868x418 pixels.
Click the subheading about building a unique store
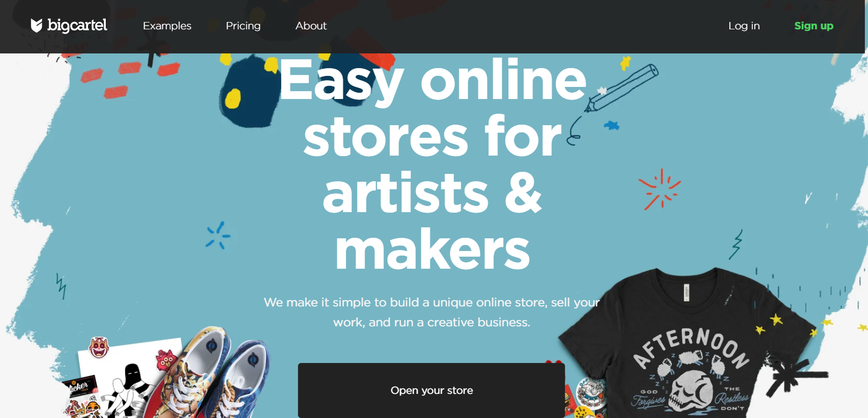tap(432, 312)
